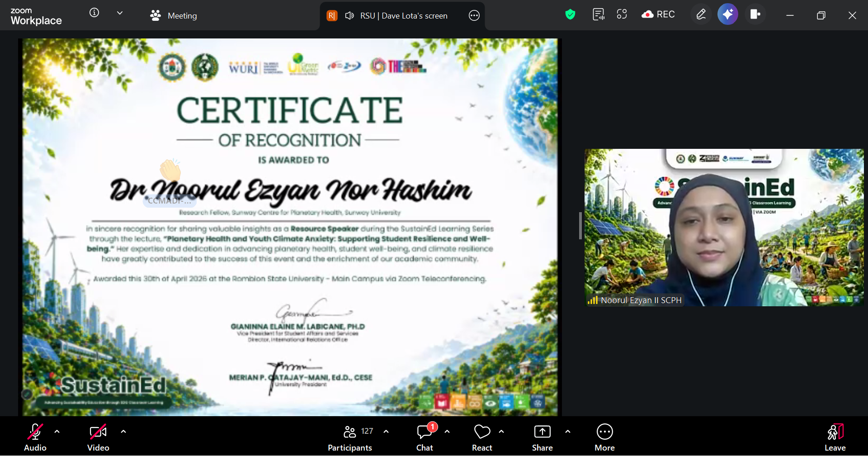Open the More options menu
The width and height of the screenshot is (868, 456).
[604, 437]
